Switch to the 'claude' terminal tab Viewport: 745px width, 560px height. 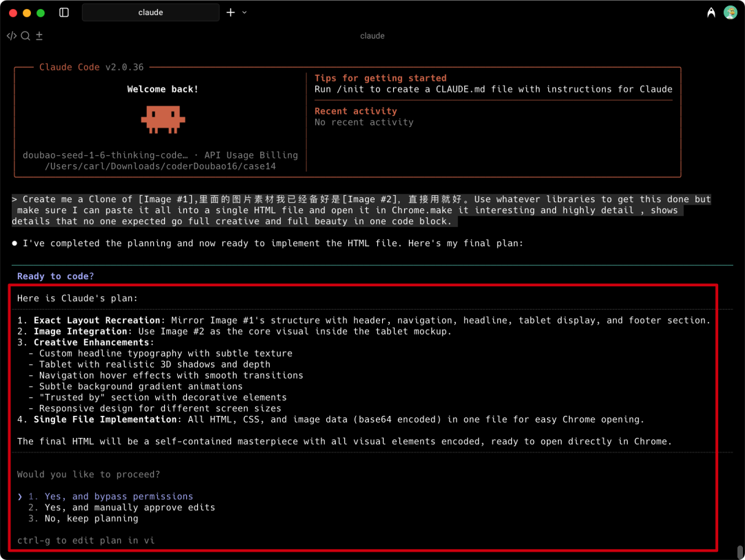[150, 12]
